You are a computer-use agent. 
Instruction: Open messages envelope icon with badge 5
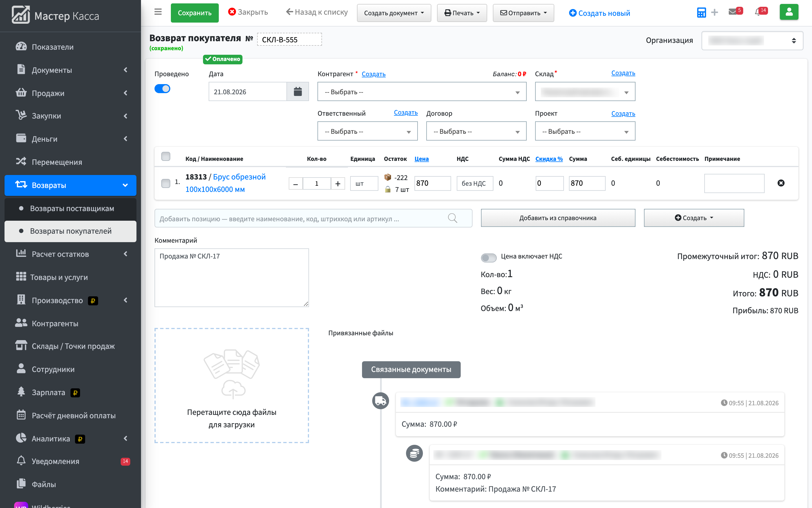(x=736, y=11)
